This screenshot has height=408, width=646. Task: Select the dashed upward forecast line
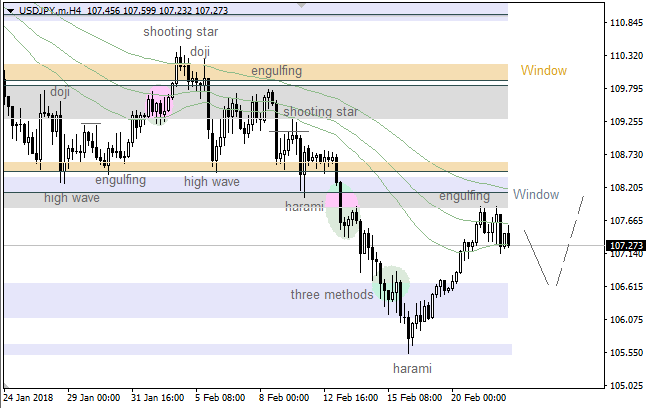(x=568, y=240)
